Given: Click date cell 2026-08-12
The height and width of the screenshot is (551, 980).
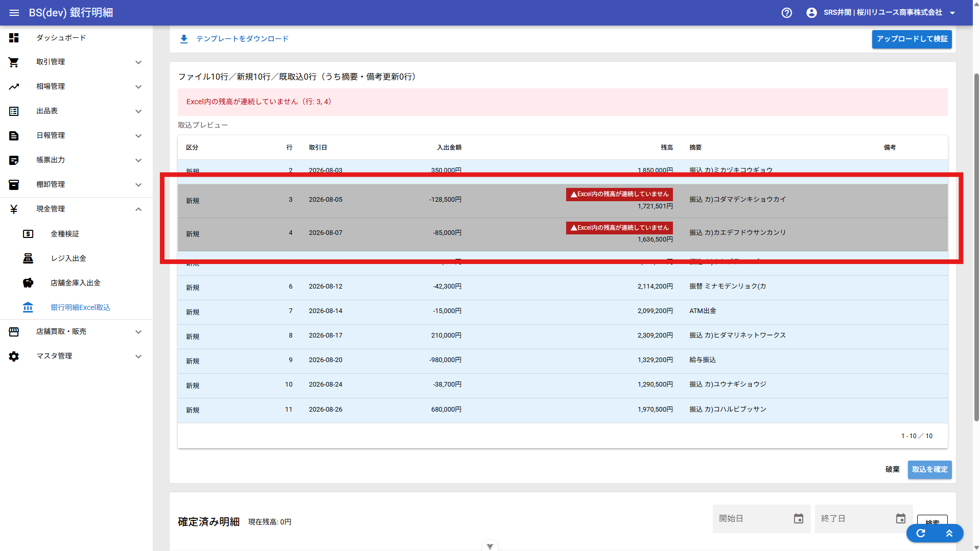Looking at the screenshot, I should (x=325, y=286).
